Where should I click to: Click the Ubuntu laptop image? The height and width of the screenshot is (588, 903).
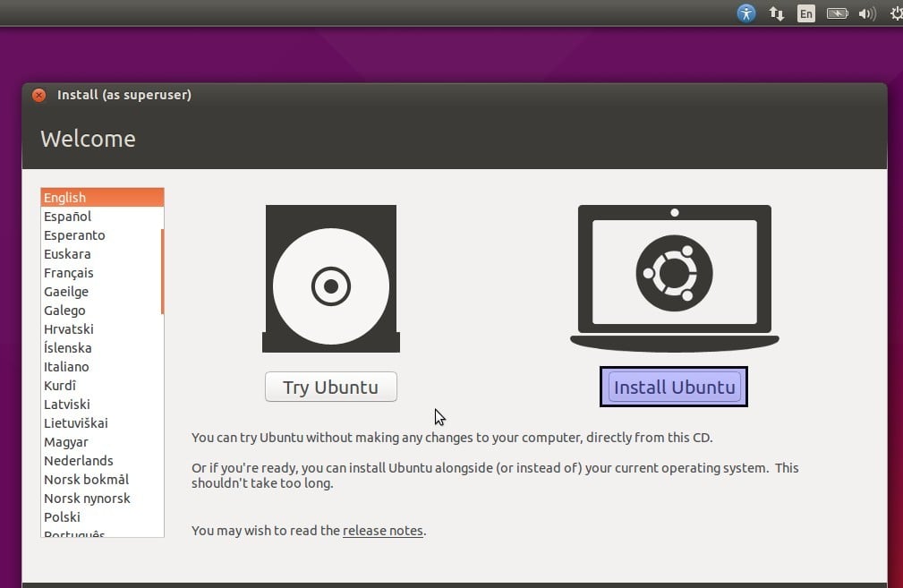675,278
